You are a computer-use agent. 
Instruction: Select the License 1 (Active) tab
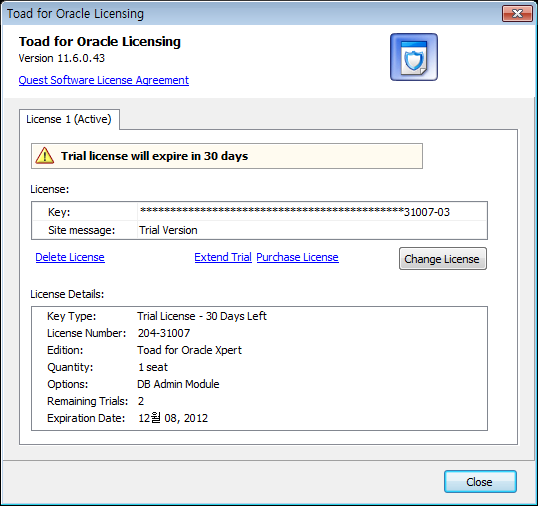tap(69, 119)
